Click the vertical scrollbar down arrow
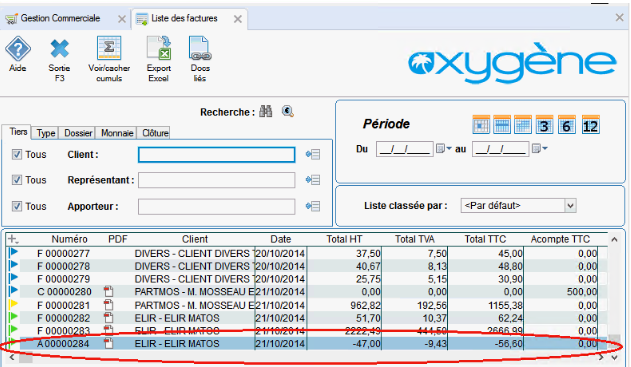Image resolution: width=631 pixels, height=367 pixels. coord(615,357)
